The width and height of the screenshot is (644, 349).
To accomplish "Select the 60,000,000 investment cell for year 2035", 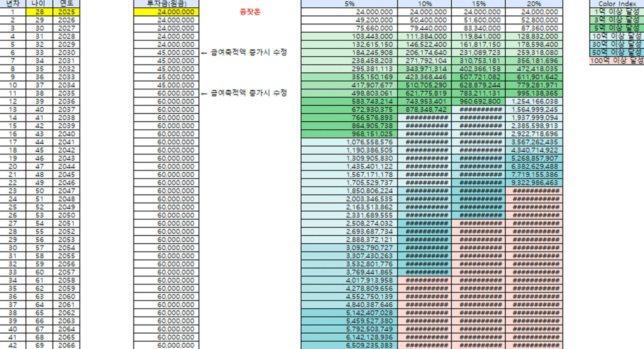I will [166, 93].
